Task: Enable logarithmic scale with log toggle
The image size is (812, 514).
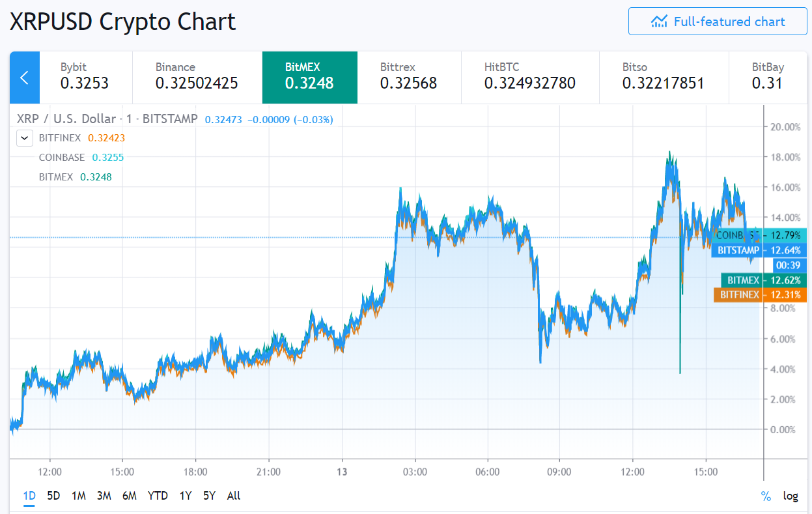Action: click(791, 496)
